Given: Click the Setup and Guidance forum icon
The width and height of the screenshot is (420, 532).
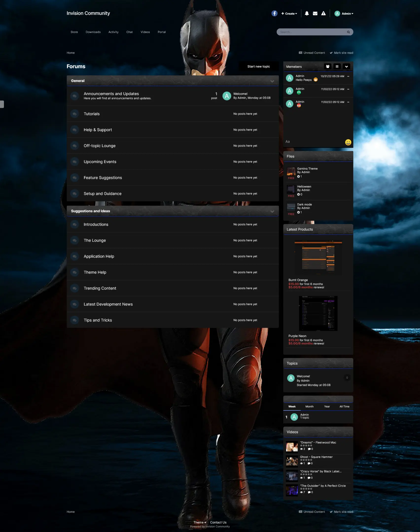Looking at the screenshot, I should tap(74, 194).
